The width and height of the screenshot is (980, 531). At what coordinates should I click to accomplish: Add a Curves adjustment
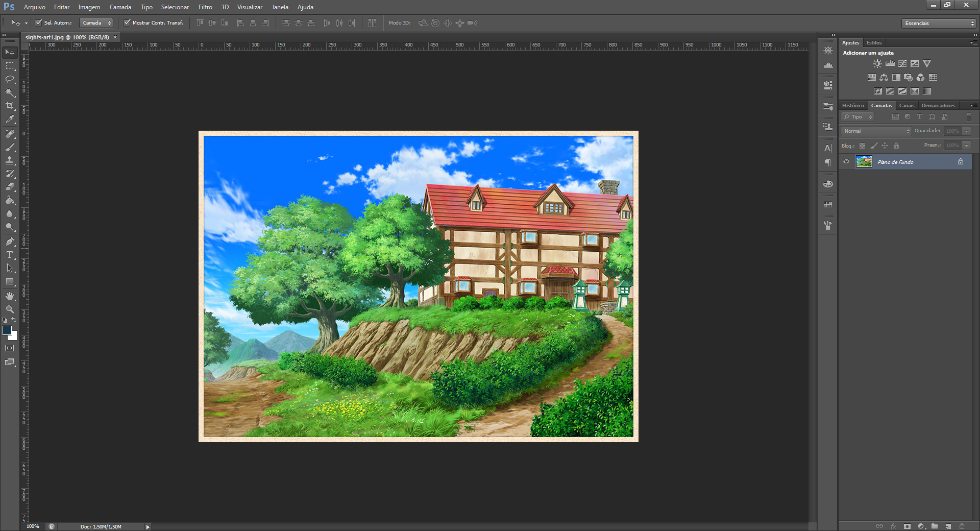pyautogui.click(x=902, y=64)
